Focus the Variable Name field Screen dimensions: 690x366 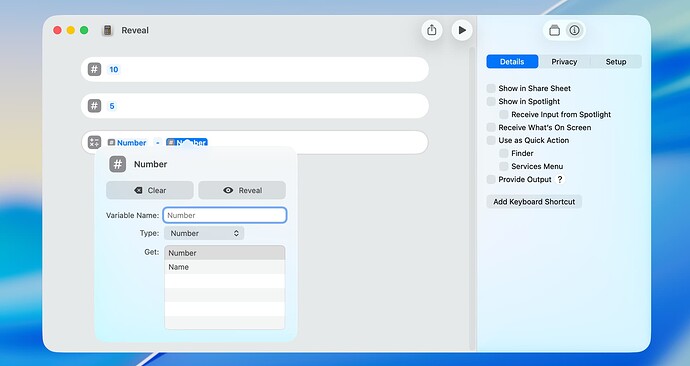225,215
